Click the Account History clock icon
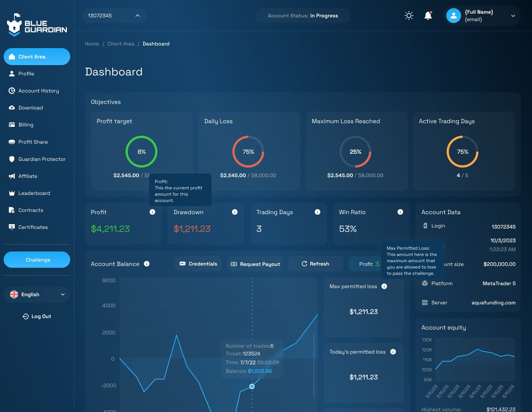The height and width of the screenshot is (412, 532). point(12,91)
